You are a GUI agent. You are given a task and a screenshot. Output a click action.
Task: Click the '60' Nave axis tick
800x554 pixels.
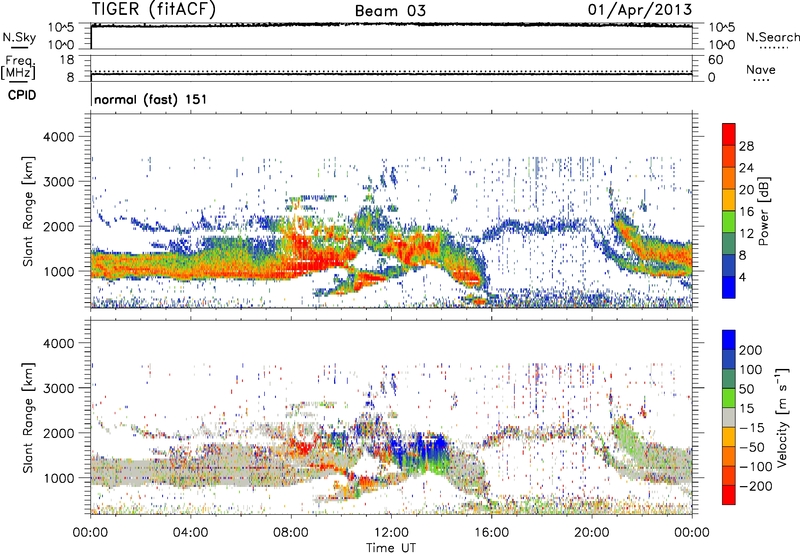(x=716, y=60)
